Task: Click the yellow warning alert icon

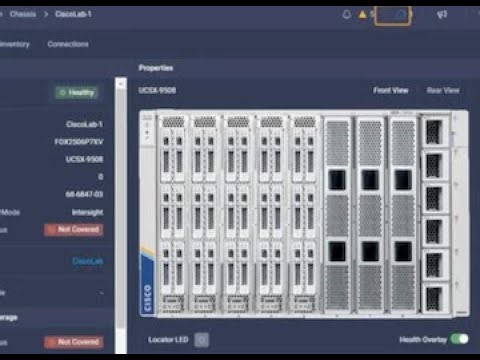Action: click(x=362, y=14)
